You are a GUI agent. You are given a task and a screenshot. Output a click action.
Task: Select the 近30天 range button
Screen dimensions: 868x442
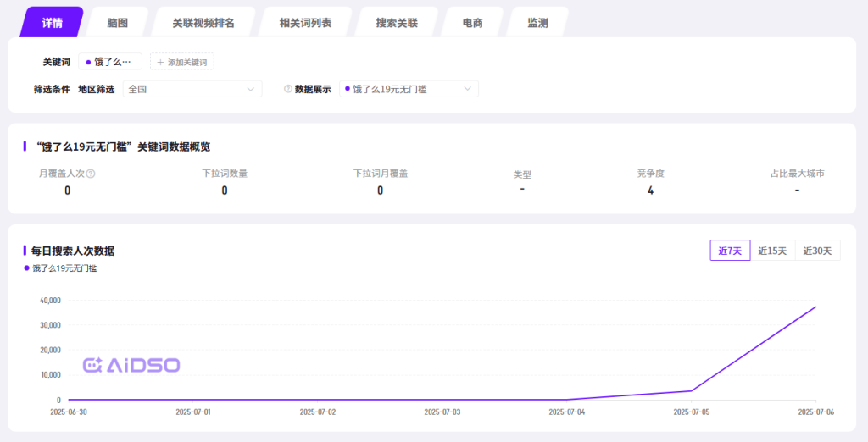[x=817, y=251]
